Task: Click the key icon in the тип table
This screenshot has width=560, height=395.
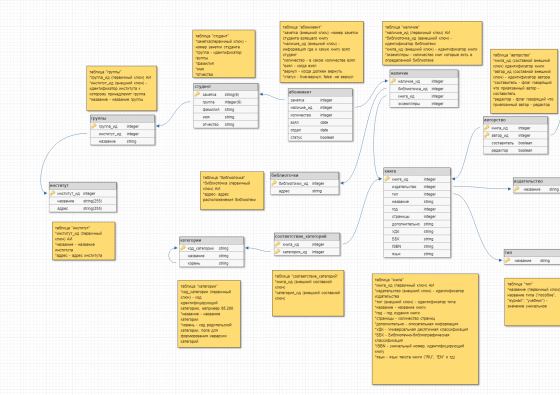Action: 508,261
